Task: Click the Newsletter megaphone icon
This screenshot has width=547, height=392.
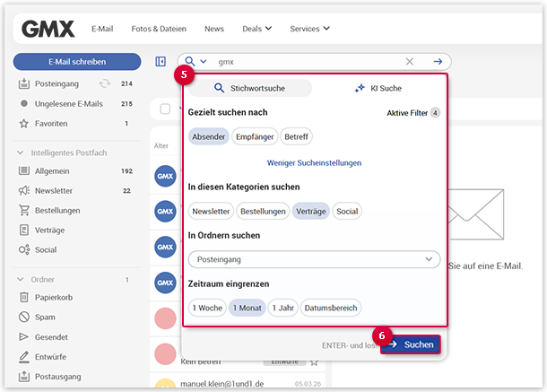Action: (x=23, y=190)
